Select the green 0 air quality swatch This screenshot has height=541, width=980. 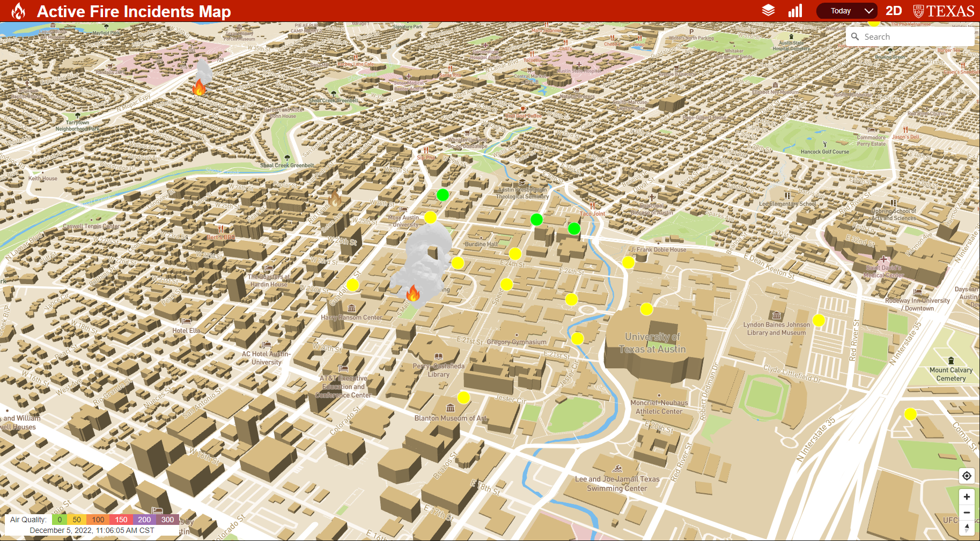pyautogui.click(x=60, y=520)
